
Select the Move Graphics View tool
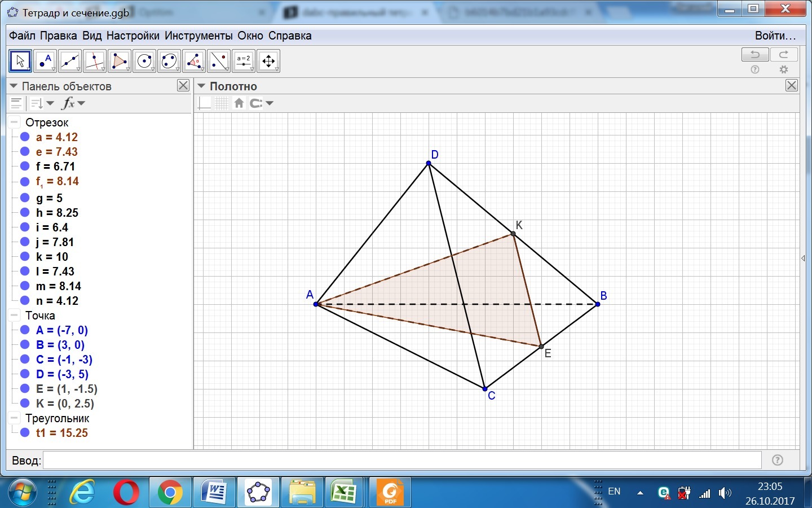[x=268, y=61]
